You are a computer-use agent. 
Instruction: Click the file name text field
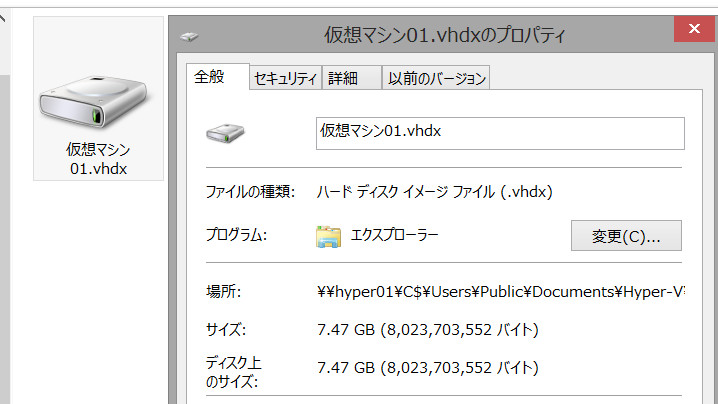(499, 132)
